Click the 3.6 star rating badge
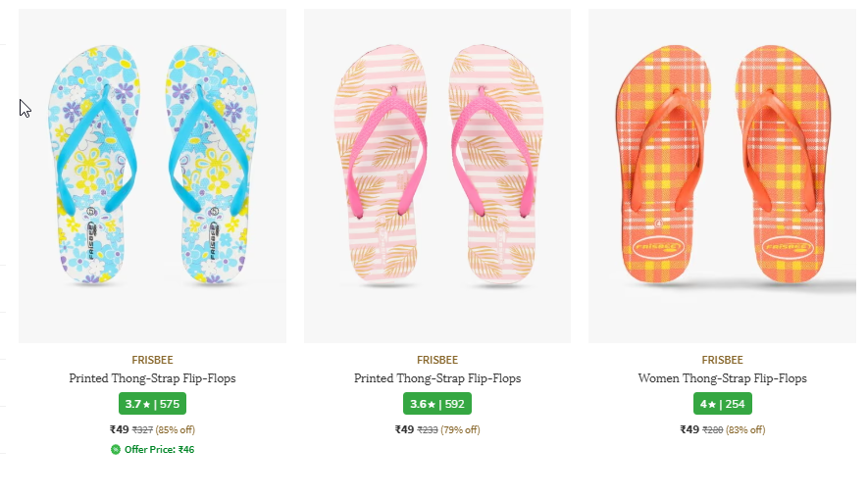This screenshot has height=498, width=868. [437, 404]
